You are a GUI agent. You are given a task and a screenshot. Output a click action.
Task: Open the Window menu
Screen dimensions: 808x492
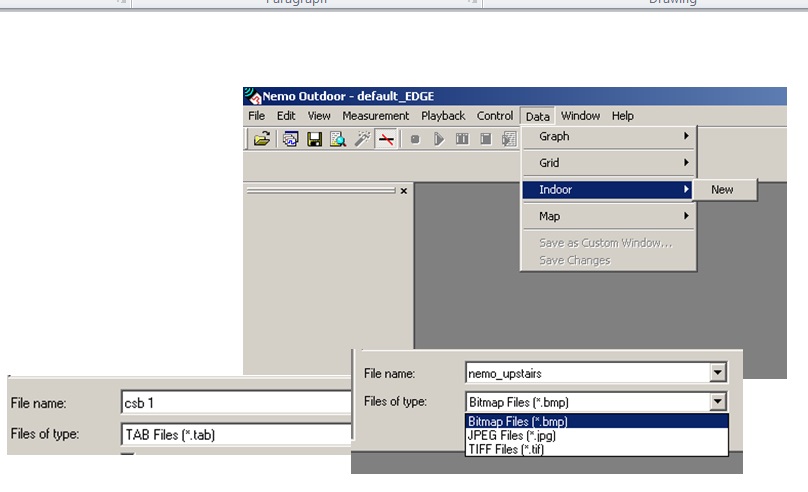coord(580,116)
